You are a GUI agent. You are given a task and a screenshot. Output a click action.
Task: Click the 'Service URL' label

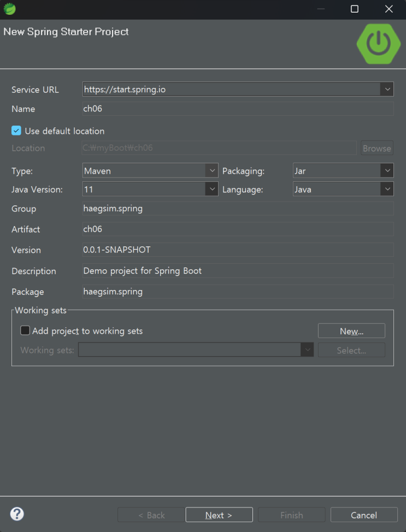point(35,90)
